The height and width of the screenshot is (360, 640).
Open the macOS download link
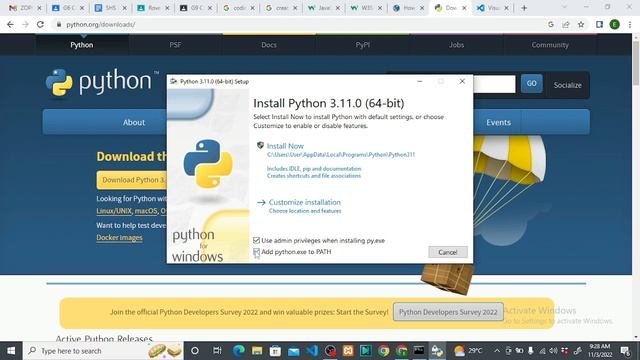tap(146, 211)
